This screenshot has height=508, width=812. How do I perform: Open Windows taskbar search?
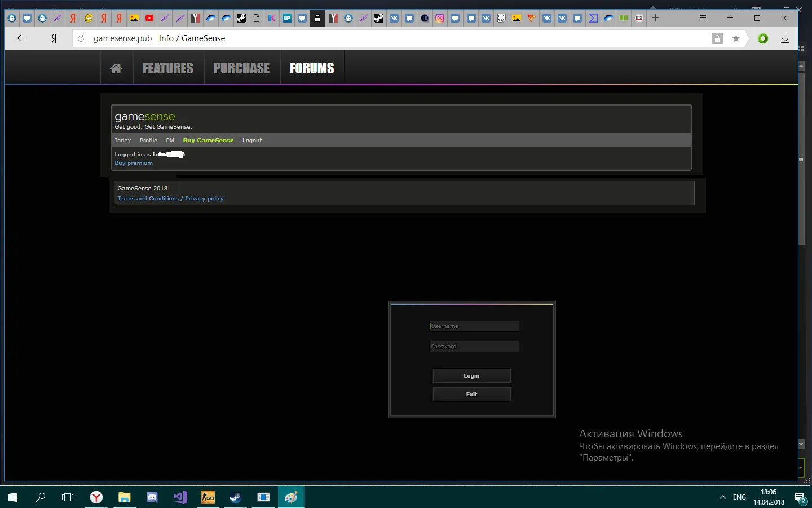pyautogui.click(x=40, y=497)
